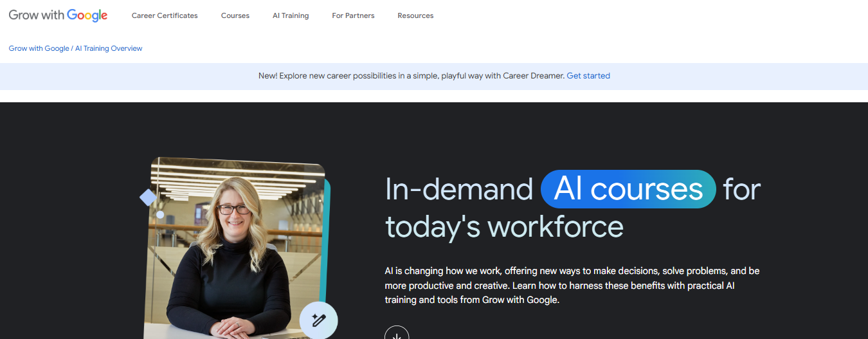The width and height of the screenshot is (868, 339).
Task: Go to Grow with Google breadcrumb link
Action: [39, 48]
